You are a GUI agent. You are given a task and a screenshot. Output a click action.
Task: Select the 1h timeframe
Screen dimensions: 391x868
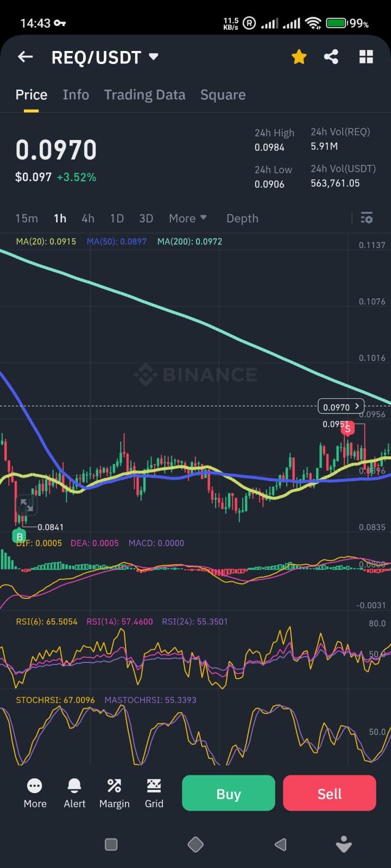coord(60,218)
